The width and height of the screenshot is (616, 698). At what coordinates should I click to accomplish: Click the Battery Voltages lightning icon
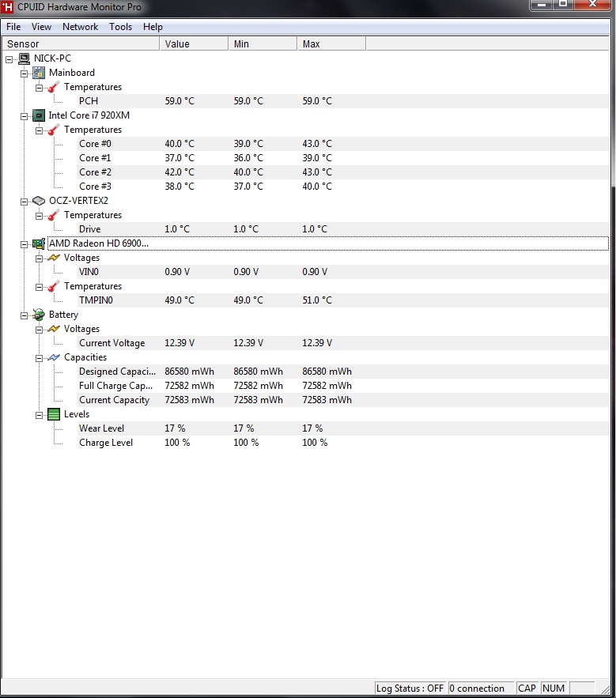pos(54,329)
